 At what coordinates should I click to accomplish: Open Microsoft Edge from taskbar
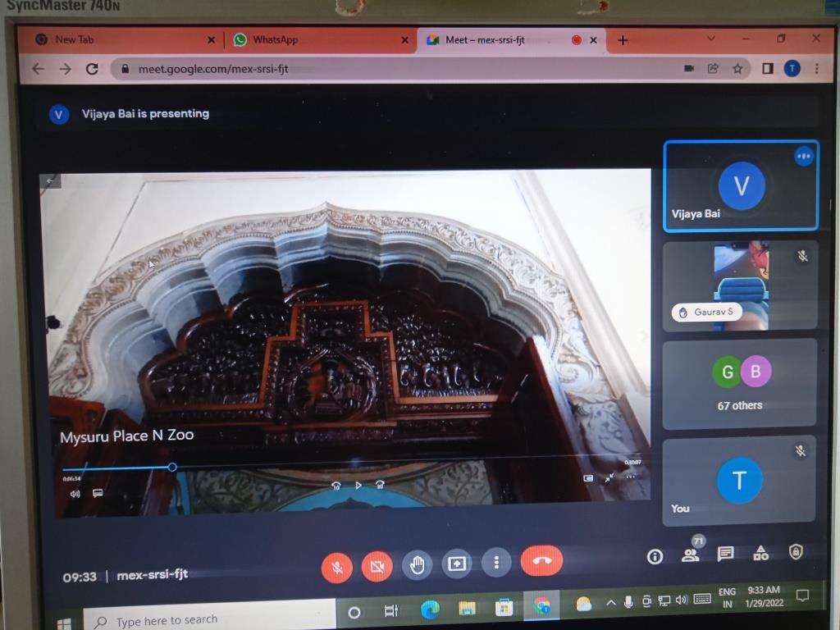430,609
